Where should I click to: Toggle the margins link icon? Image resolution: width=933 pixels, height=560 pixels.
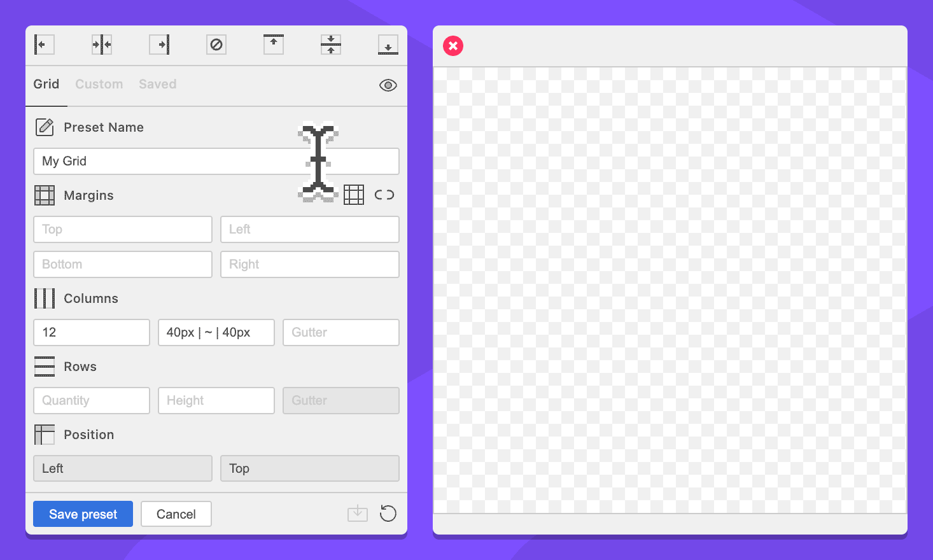click(384, 195)
